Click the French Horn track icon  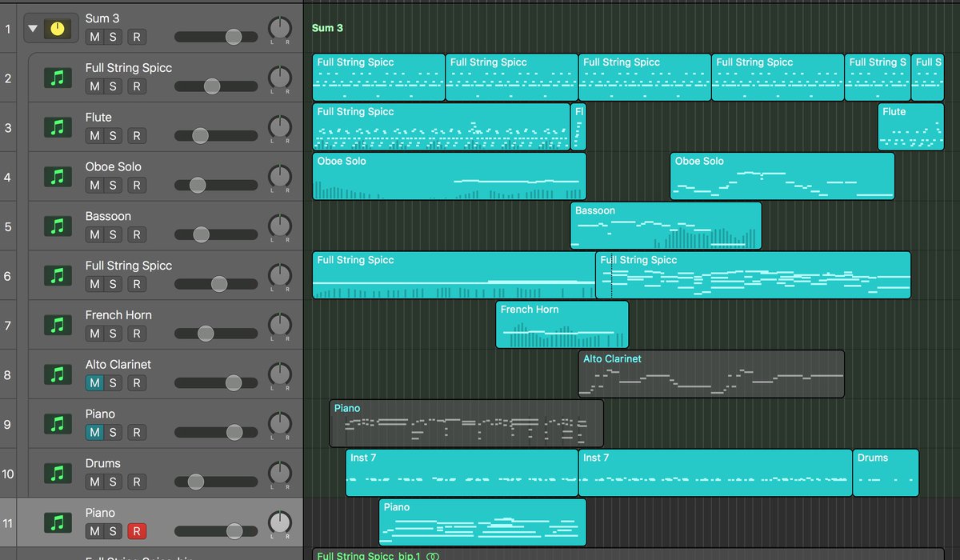[58, 326]
